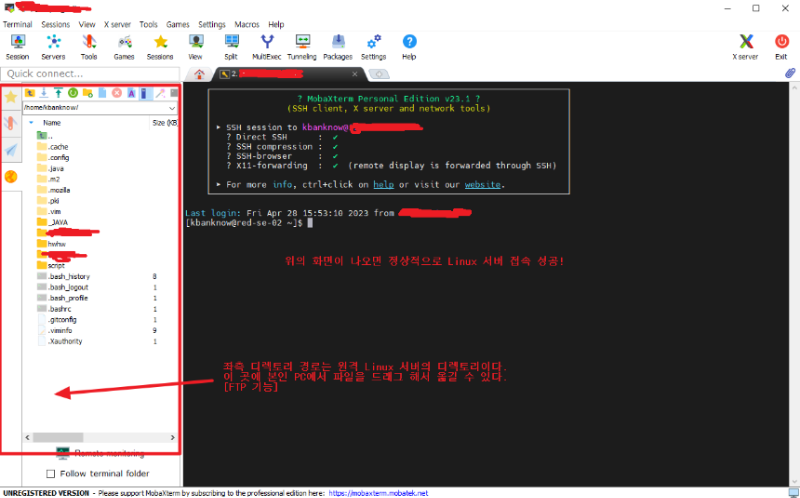This screenshot has height=498, width=800.
Task: Select the .Xauthority file
Action: pos(60,341)
